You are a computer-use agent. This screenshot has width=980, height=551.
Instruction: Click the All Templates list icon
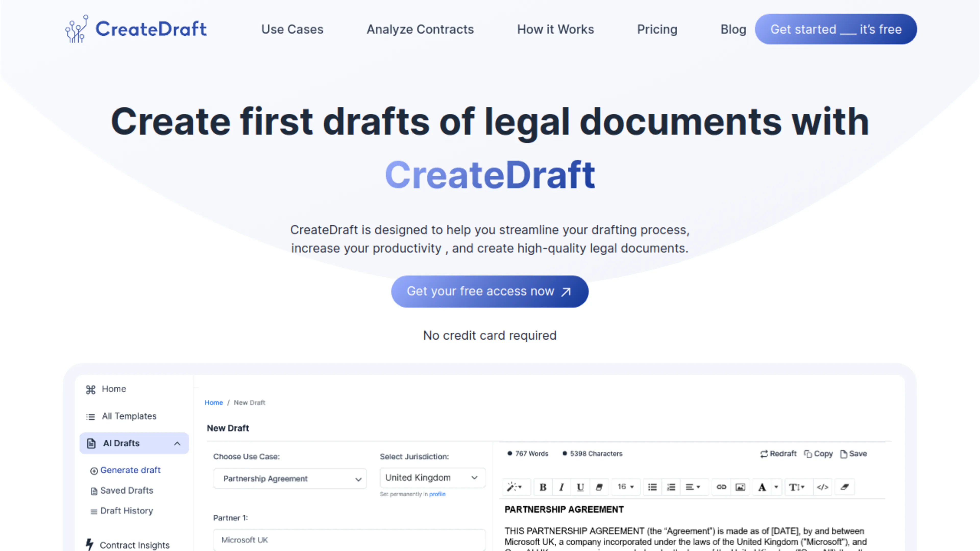coord(91,417)
